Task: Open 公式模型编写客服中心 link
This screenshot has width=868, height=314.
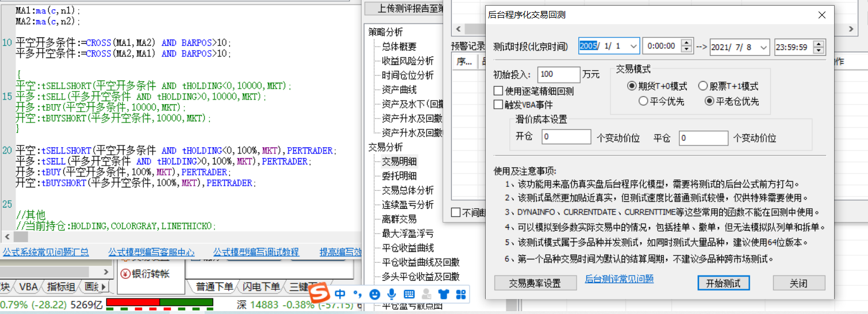Action: tap(151, 252)
